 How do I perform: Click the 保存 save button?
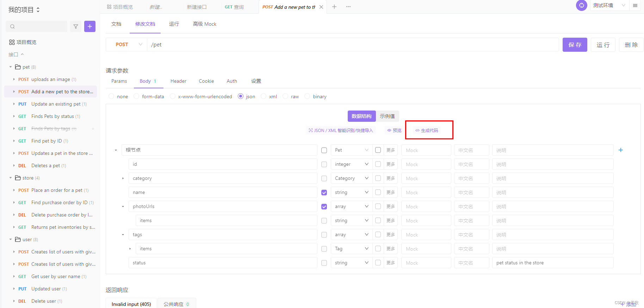[575, 45]
